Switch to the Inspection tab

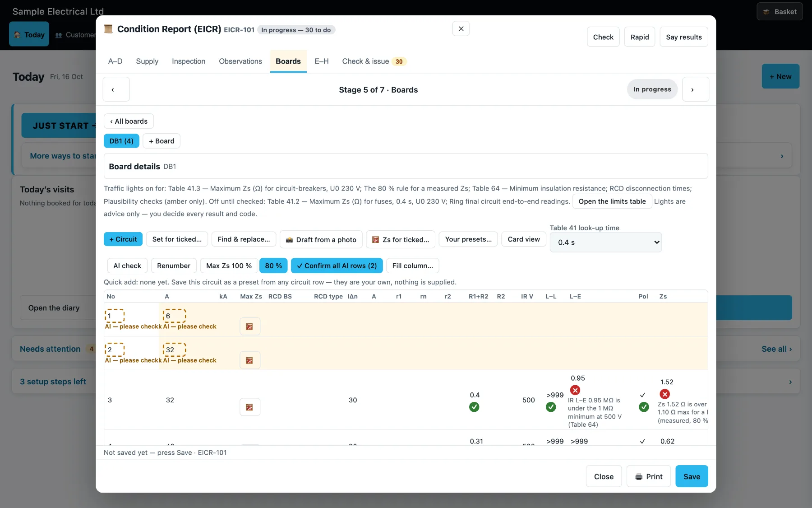pyautogui.click(x=189, y=61)
